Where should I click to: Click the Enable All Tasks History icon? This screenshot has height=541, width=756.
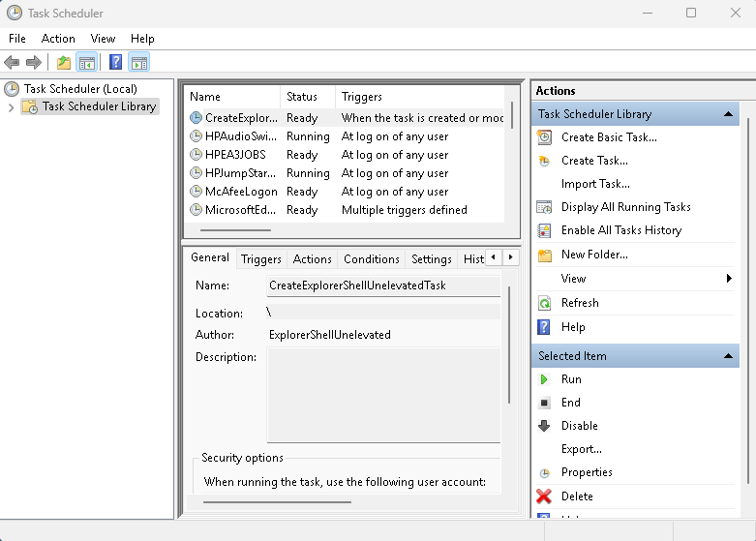click(544, 230)
